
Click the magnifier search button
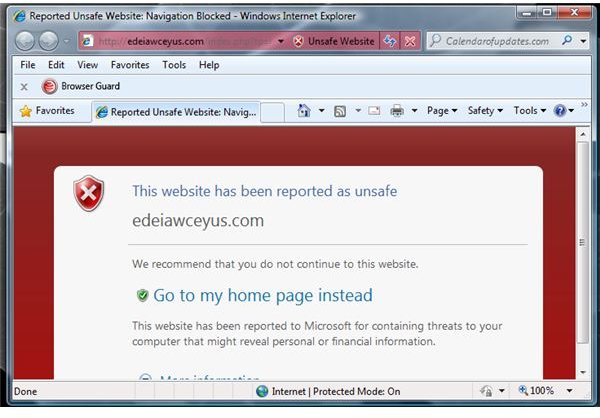click(567, 40)
